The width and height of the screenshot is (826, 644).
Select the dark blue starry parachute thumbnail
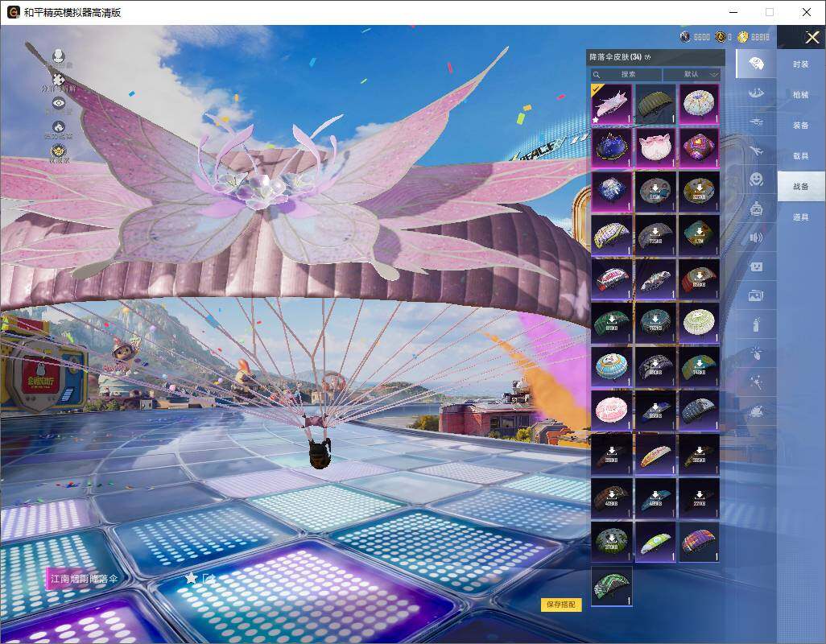coord(612,148)
